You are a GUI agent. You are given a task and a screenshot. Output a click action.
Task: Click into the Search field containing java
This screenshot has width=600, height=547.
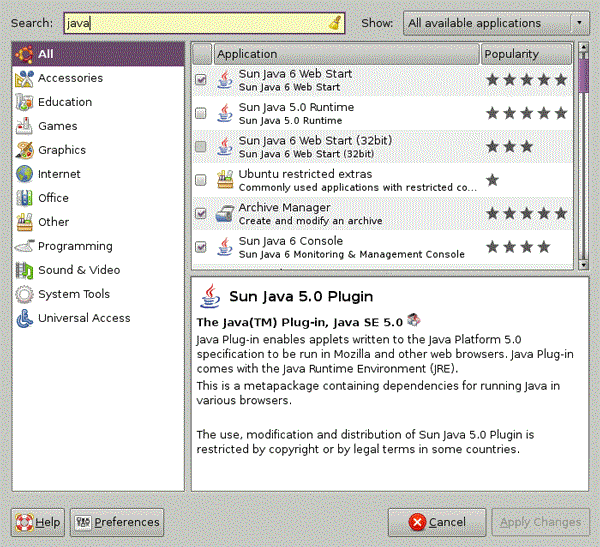(x=204, y=23)
